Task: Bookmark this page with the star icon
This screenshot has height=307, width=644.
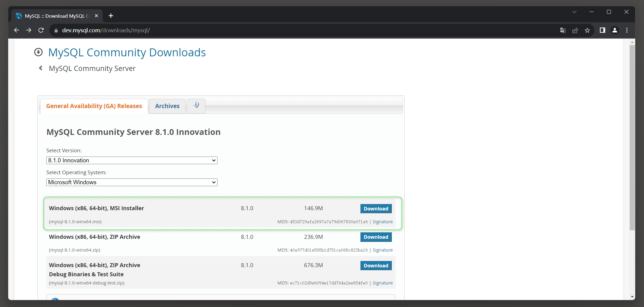Action: (587, 30)
